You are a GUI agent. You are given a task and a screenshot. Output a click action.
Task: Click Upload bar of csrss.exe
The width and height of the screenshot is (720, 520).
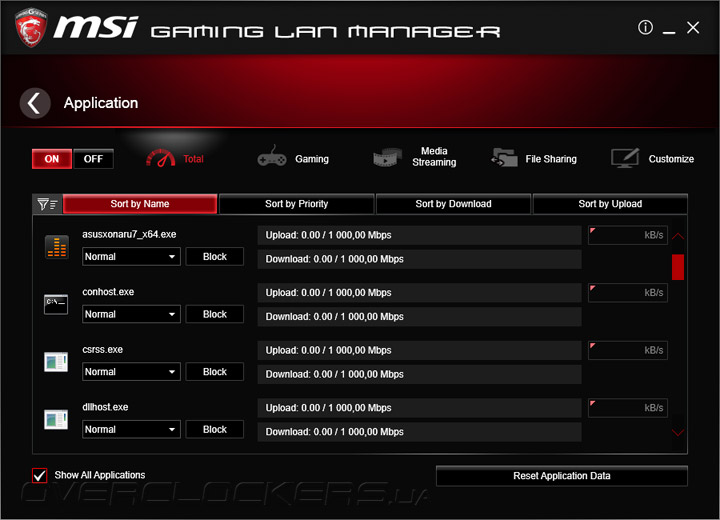(x=420, y=350)
